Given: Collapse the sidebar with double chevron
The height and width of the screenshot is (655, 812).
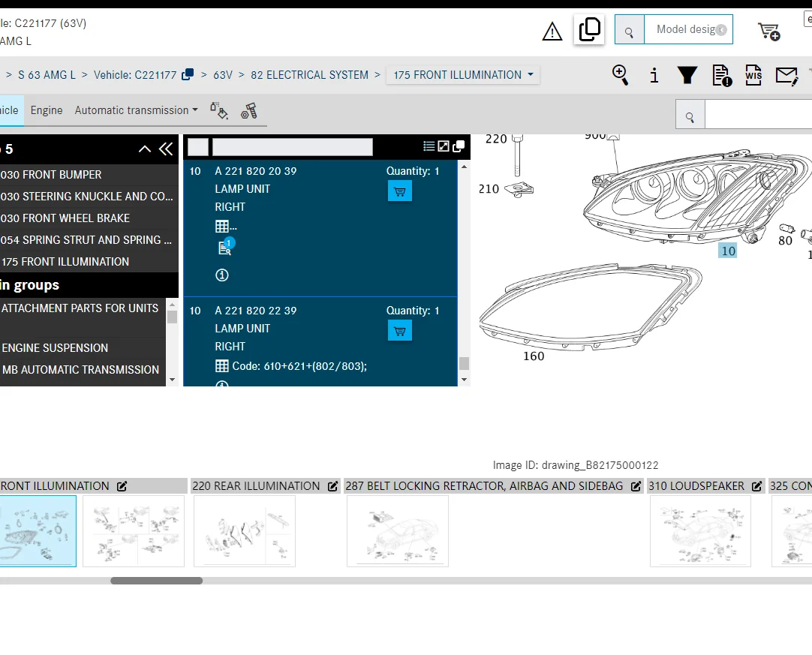Looking at the screenshot, I should pyautogui.click(x=166, y=149).
